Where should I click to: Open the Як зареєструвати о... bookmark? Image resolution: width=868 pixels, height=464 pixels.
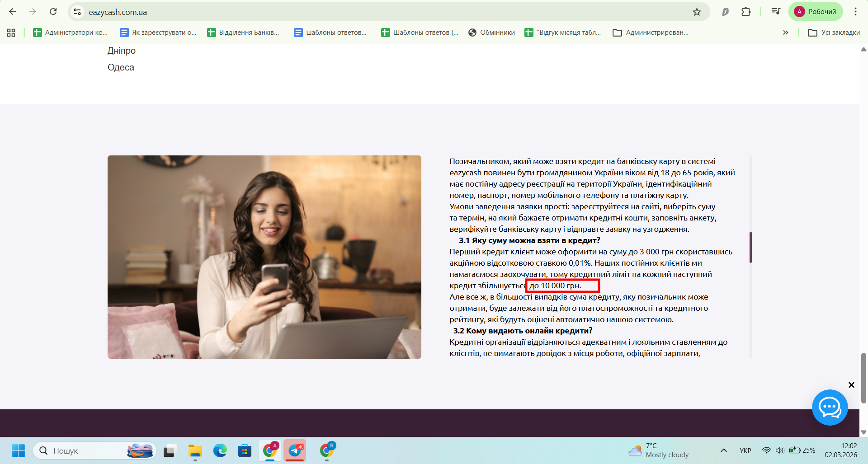point(158,33)
